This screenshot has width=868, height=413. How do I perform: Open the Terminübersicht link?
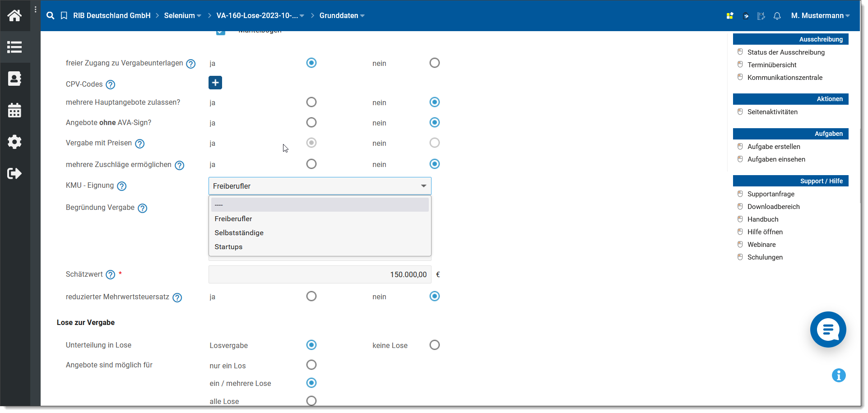tap(771, 65)
